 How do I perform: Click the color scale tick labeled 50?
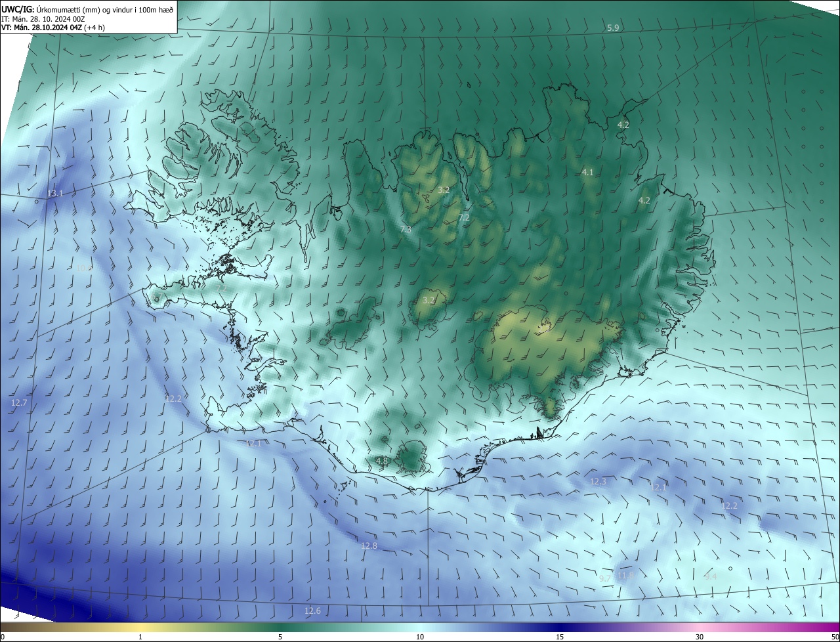(x=835, y=637)
